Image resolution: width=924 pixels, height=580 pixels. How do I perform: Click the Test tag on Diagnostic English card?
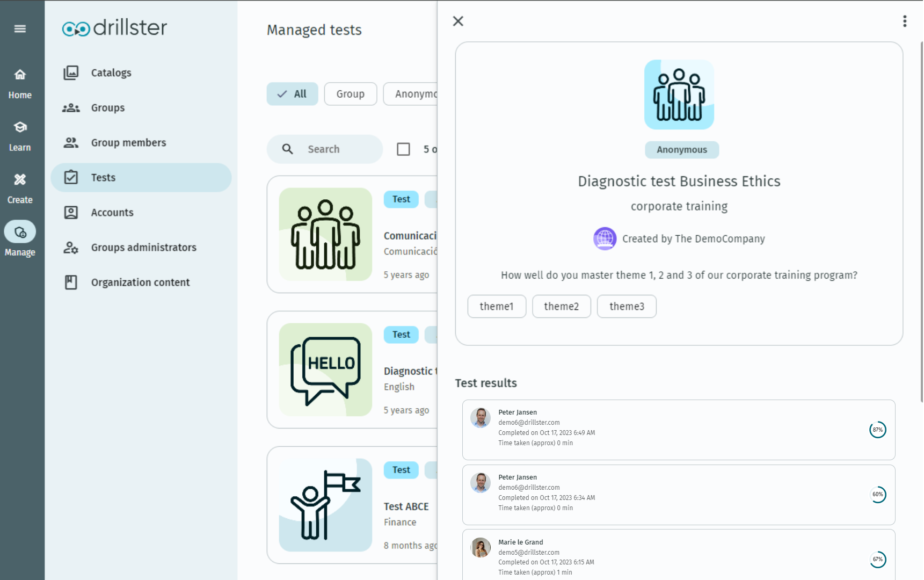[x=401, y=335]
